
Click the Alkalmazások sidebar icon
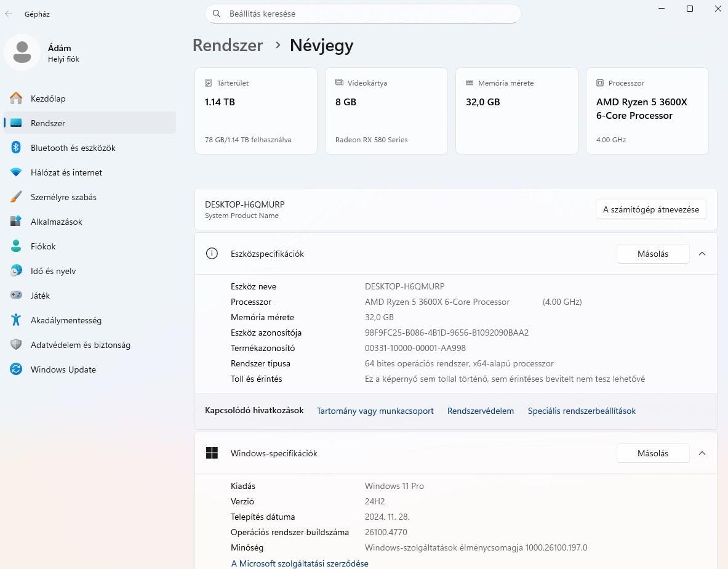coord(16,222)
